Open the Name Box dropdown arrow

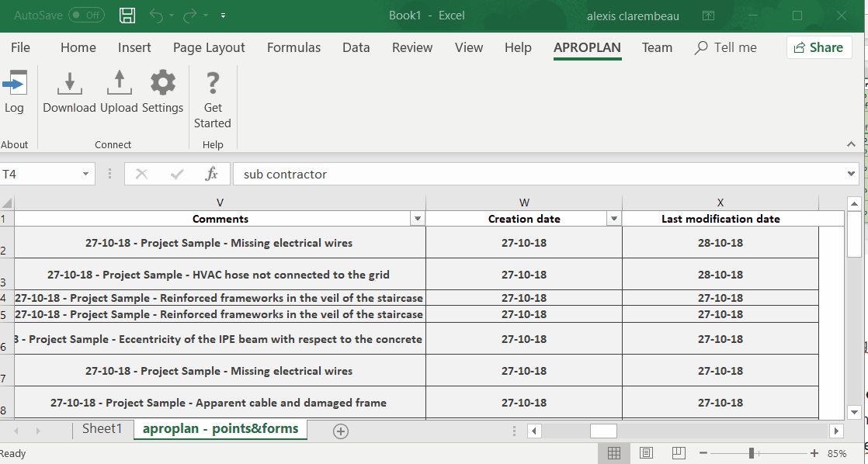click(x=86, y=175)
